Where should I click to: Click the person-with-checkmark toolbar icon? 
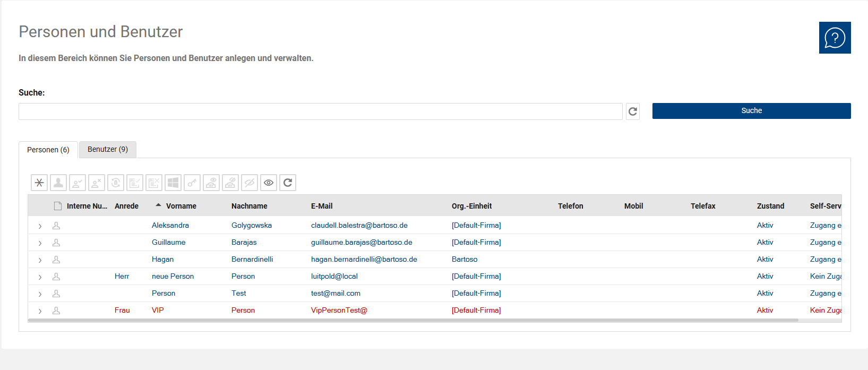(x=78, y=183)
